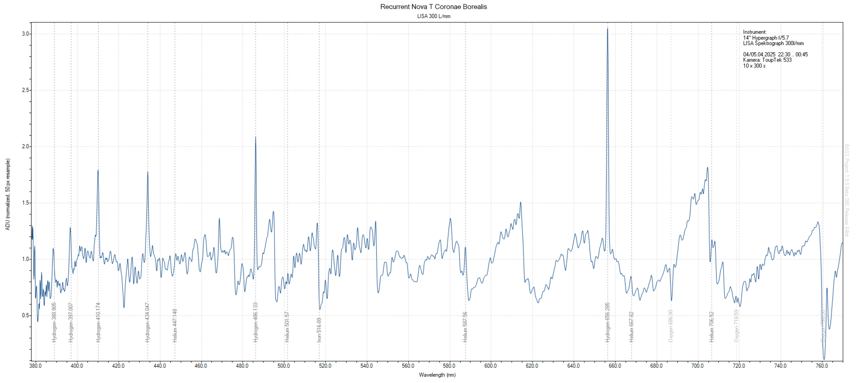This screenshot has height=383, width=868.
Task: Click the text 'LISA Spektrograph 300l/mm'
Action: coord(774,43)
